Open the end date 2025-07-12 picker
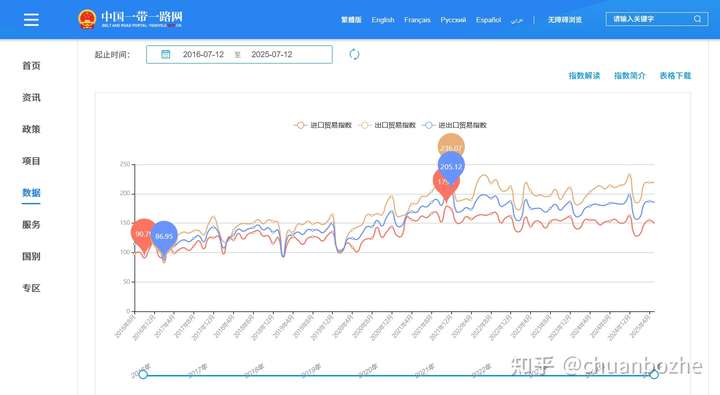 [x=272, y=54]
